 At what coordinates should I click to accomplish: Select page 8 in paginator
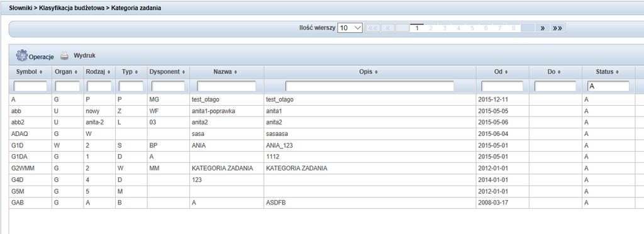pos(514,28)
